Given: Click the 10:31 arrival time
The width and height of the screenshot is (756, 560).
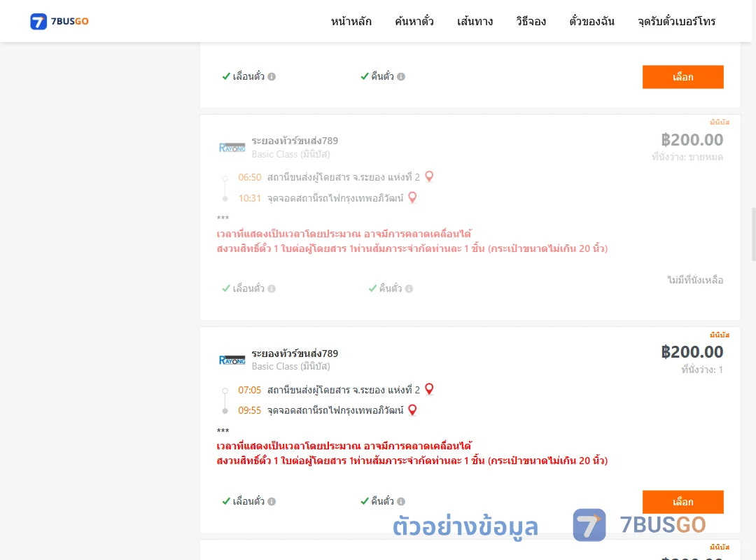Looking at the screenshot, I should (x=249, y=198).
